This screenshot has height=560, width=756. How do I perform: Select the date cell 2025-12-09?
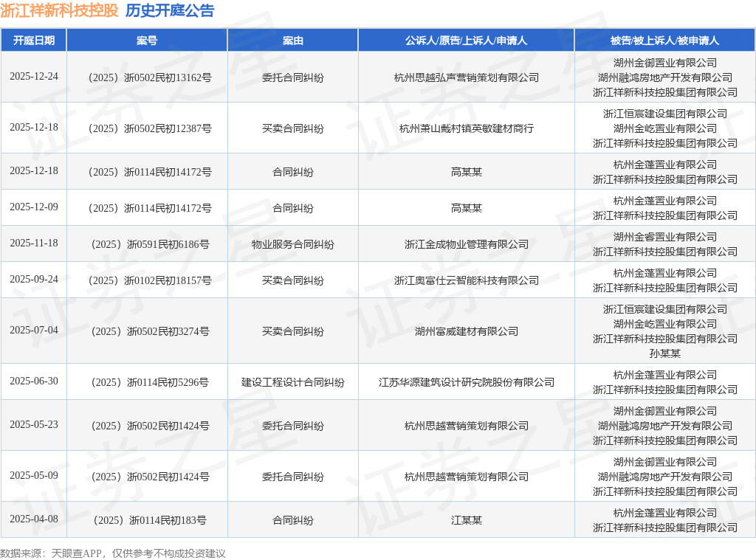(34, 207)
